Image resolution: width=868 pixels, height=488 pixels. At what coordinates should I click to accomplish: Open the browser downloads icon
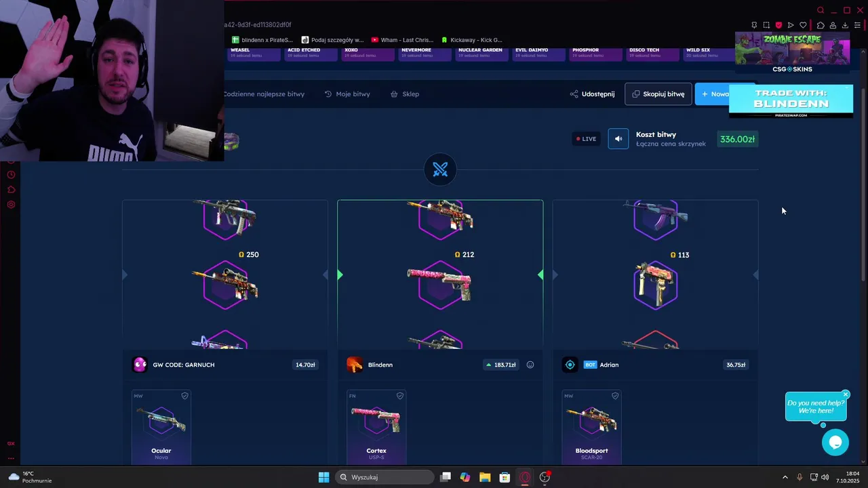click(x=845, y=25)
